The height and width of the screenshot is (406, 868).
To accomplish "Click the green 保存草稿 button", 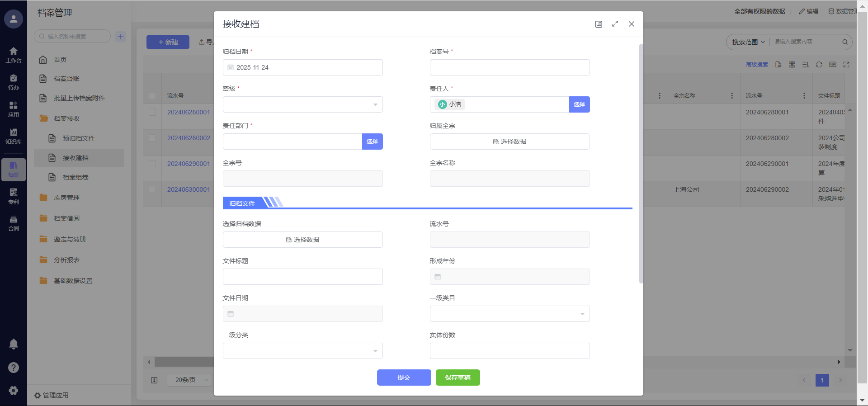I will pos(458,378).
